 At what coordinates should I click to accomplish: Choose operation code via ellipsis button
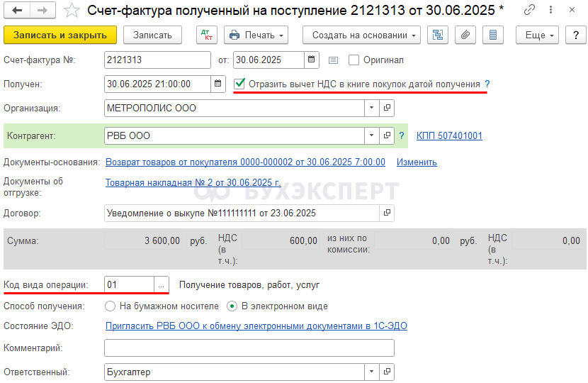click(162, 284)
